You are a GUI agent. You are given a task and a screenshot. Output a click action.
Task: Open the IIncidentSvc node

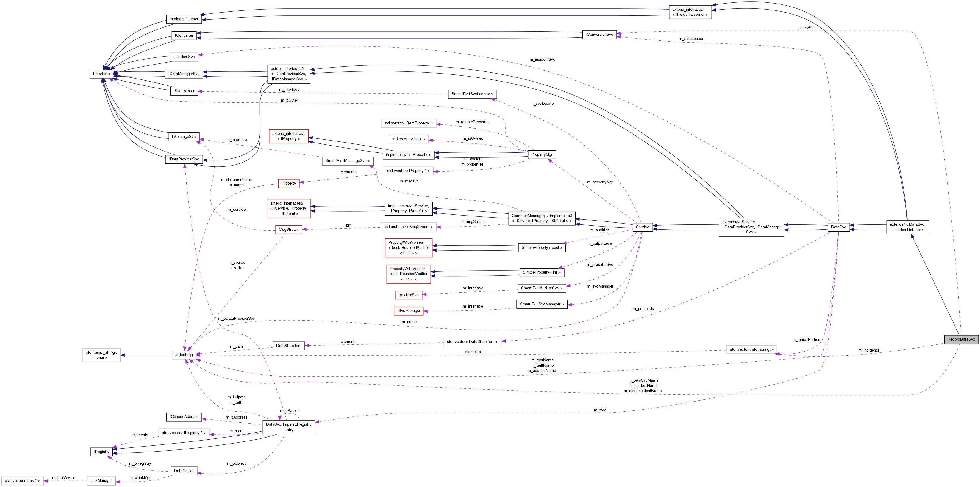(184, 57)
